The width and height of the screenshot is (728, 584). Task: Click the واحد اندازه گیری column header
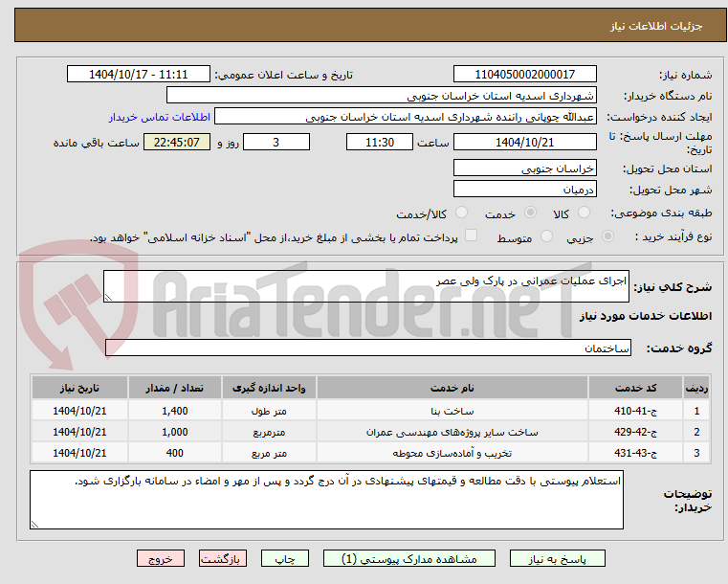click(269, 388)
